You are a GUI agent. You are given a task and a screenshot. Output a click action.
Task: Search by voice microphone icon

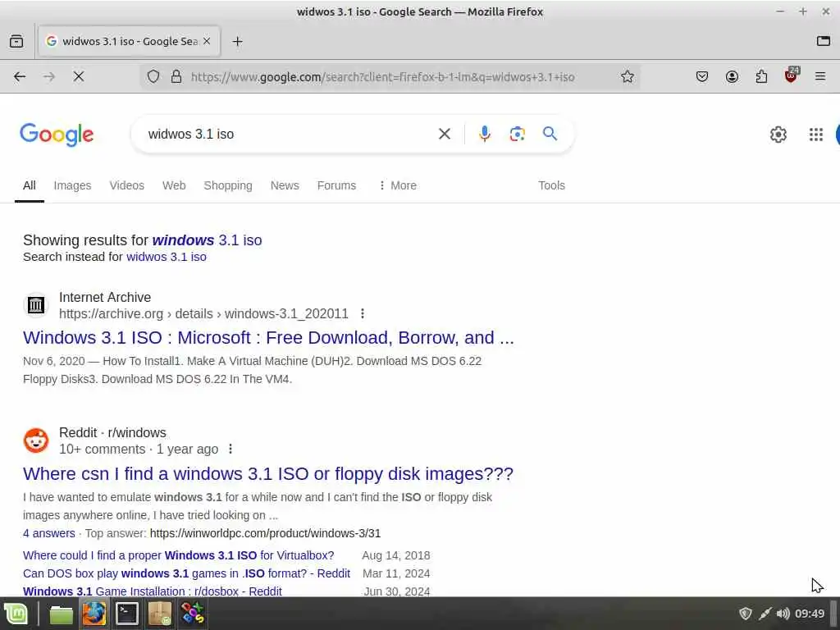coord(484,134)
